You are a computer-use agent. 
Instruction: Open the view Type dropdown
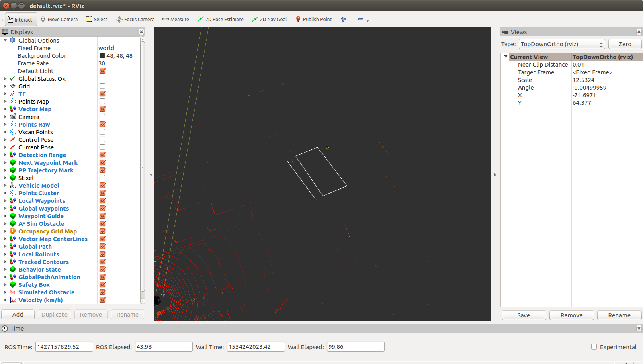pyautogui.click(x=562, y=44)
